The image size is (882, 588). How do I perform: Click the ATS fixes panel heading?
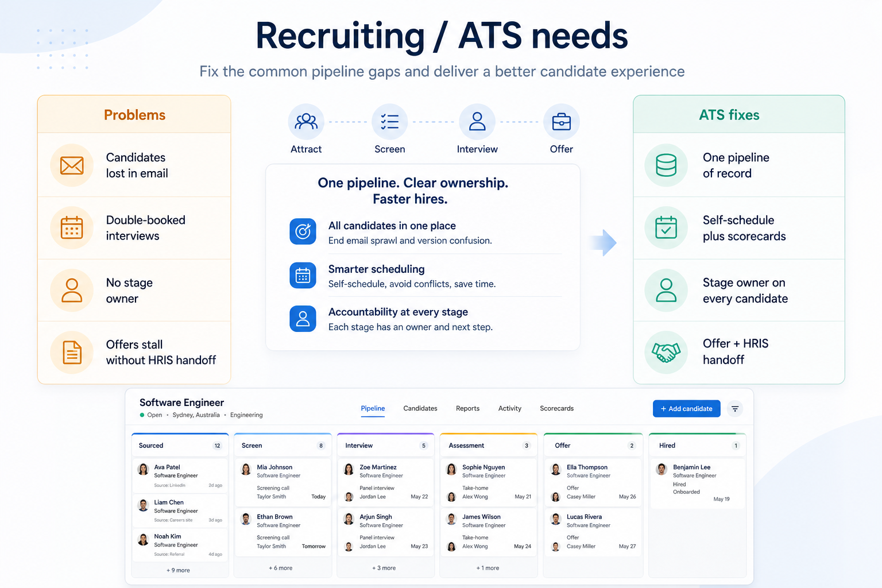[x=729, y=115]
